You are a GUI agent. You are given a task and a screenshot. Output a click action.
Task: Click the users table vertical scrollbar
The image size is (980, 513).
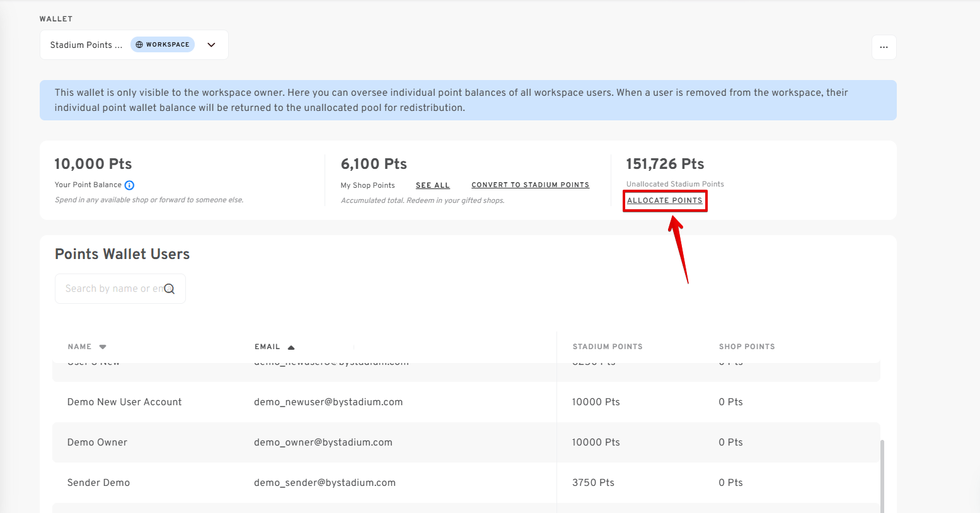(x=882, y=476)
